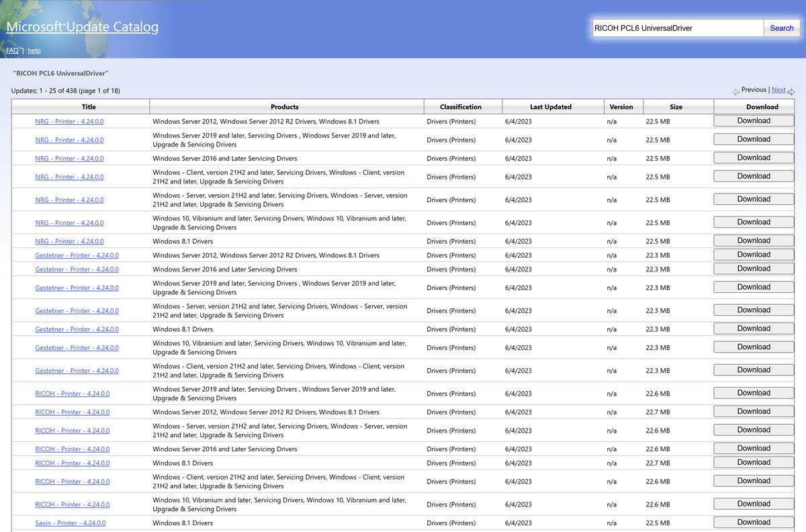Click the Search button
Image resolution: width=806 pixels, height=532 pixels.
(x=782, y=28)
